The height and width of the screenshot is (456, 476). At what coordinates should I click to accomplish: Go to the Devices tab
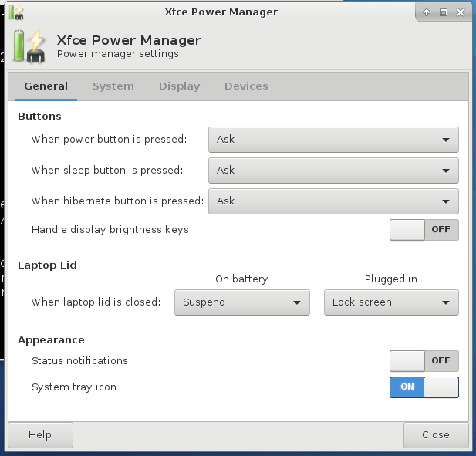(246, 86)
